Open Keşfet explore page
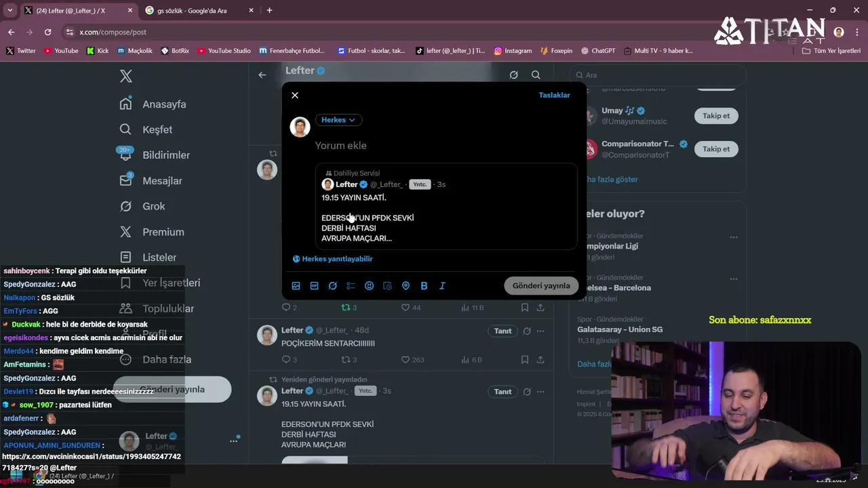This screenshot has height=488, width=868. tap(146, 129)
